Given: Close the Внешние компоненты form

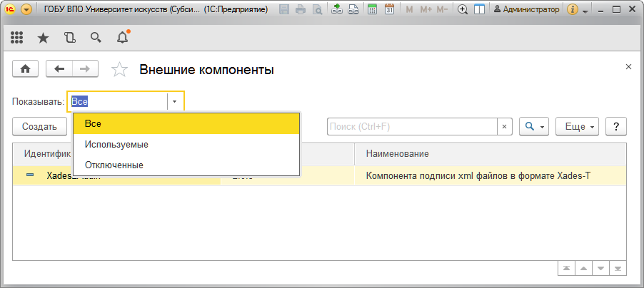Looking at the screenshot, I should (x=628, y=67).
